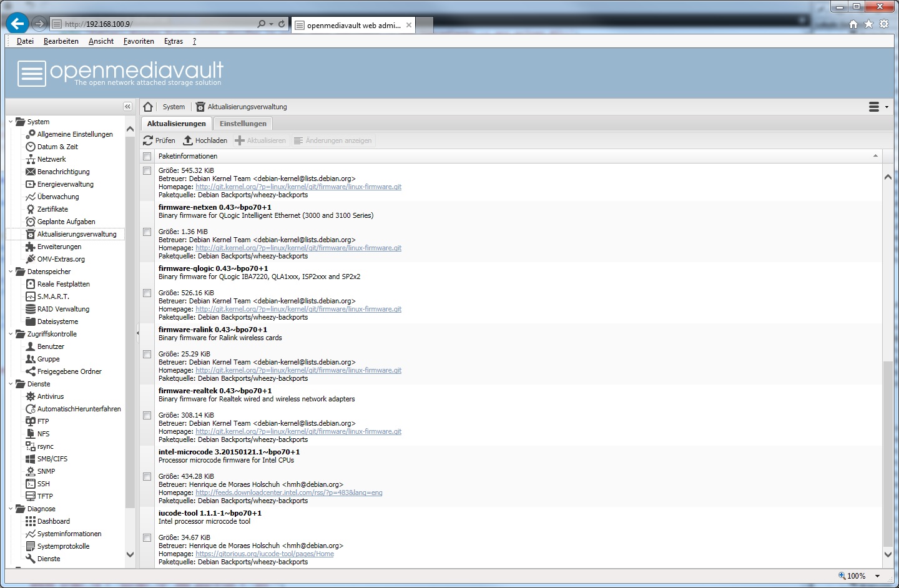Click the Home breadcrumb icon
Viewport: 899px width, 588px height.
[148, 107]
